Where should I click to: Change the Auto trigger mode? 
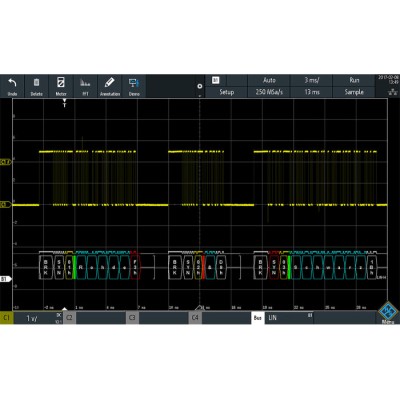click(x=269, y=80)
